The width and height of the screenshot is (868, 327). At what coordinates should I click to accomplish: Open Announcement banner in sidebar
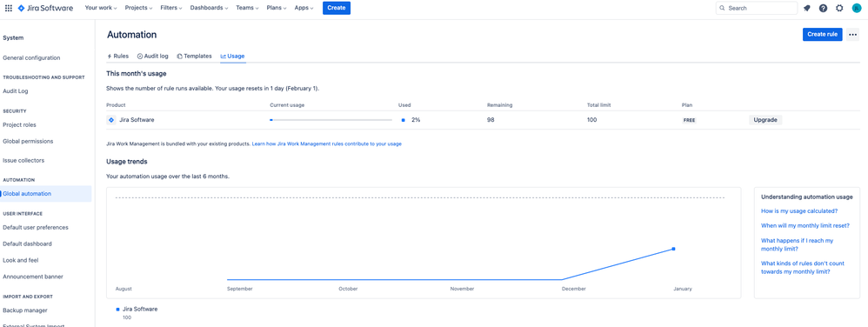tap(33, 277)
